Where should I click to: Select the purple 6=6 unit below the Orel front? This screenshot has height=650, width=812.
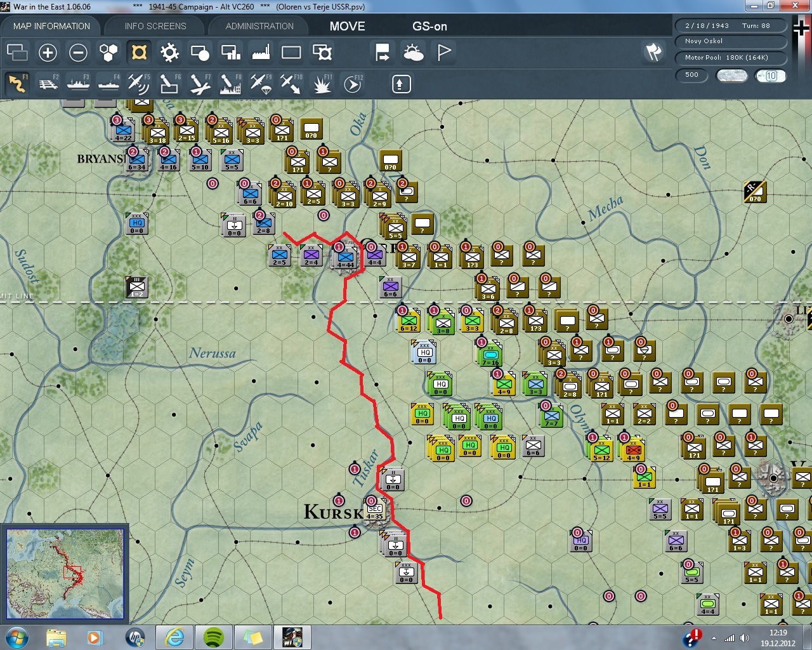pyautogui.click(x=390, y=288)
